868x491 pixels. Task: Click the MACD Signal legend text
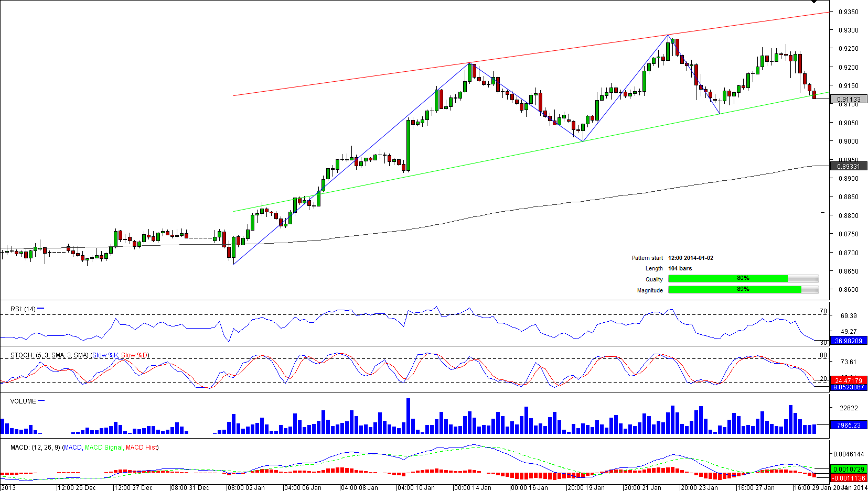pyautogui.click(x=103, y=448)
